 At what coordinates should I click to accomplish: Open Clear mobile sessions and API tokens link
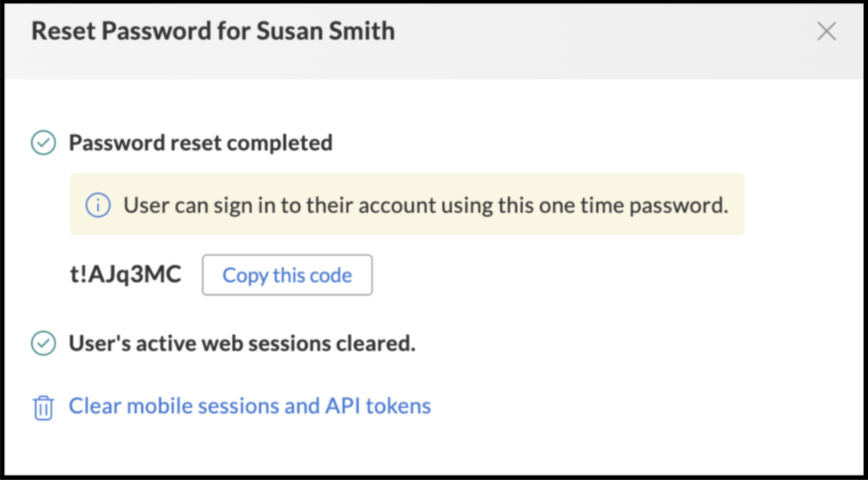(x=249, y=406)
